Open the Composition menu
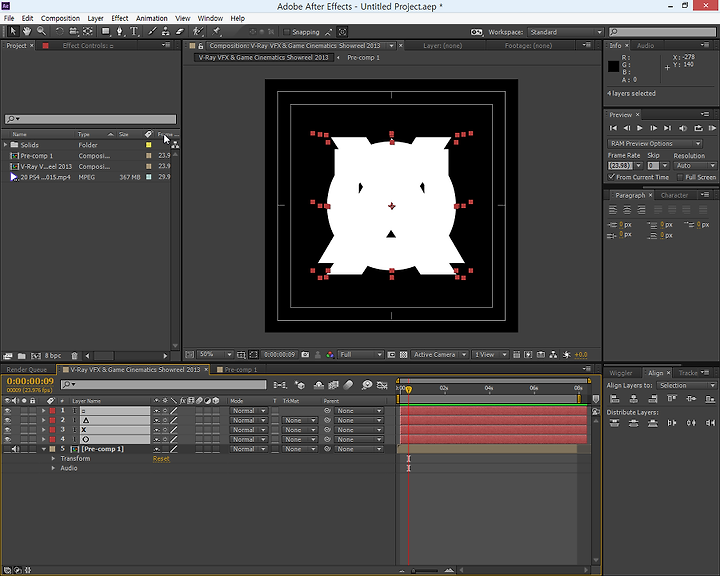Screen dimensions: 720x576 coord(60,18)
